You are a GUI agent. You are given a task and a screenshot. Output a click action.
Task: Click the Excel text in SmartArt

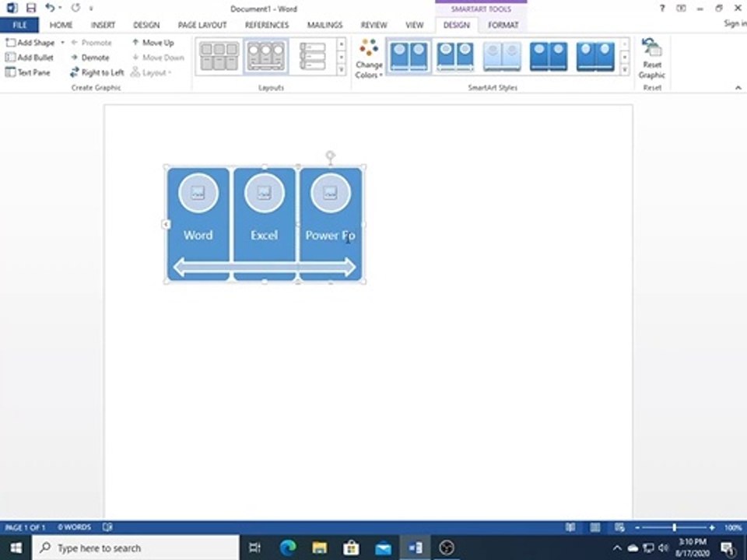264,235
